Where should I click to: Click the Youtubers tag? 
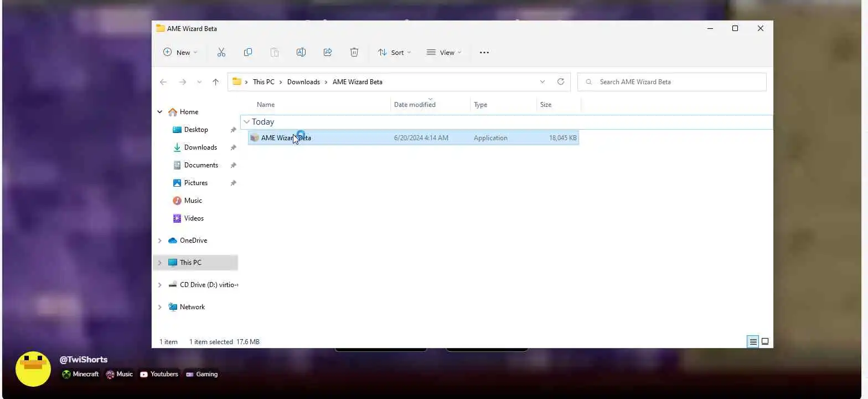pos(159,374)
